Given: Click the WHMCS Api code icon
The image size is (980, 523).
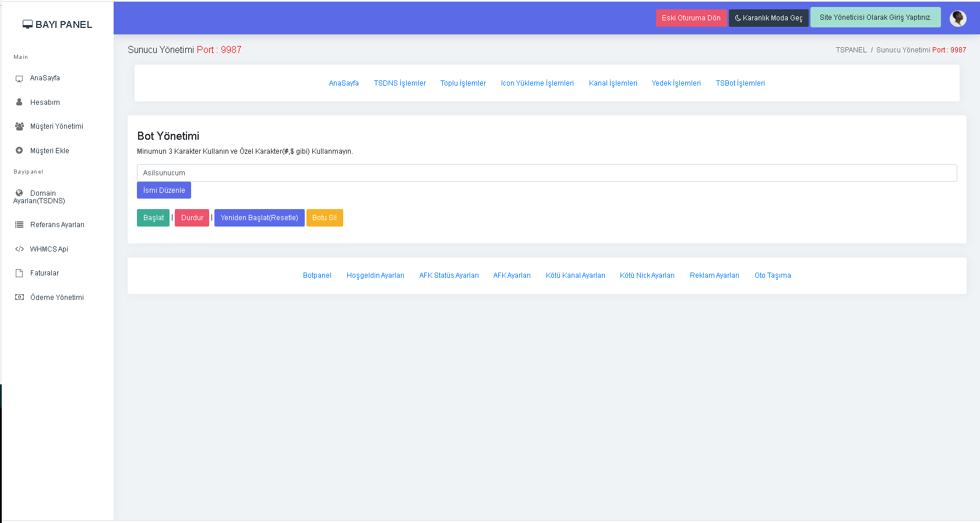Looking at the screenshot, I should click(19, 249).
